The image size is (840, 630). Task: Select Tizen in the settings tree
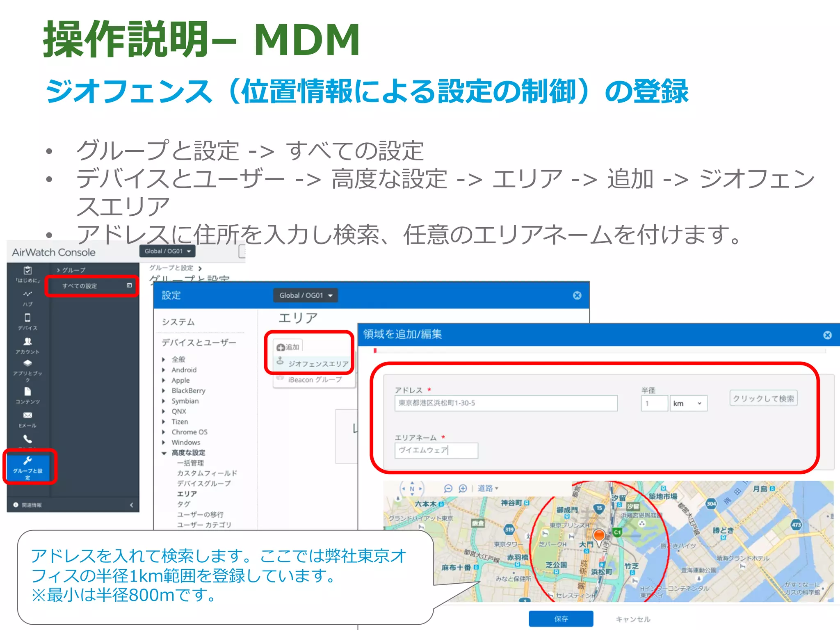(x=180, y=422)
